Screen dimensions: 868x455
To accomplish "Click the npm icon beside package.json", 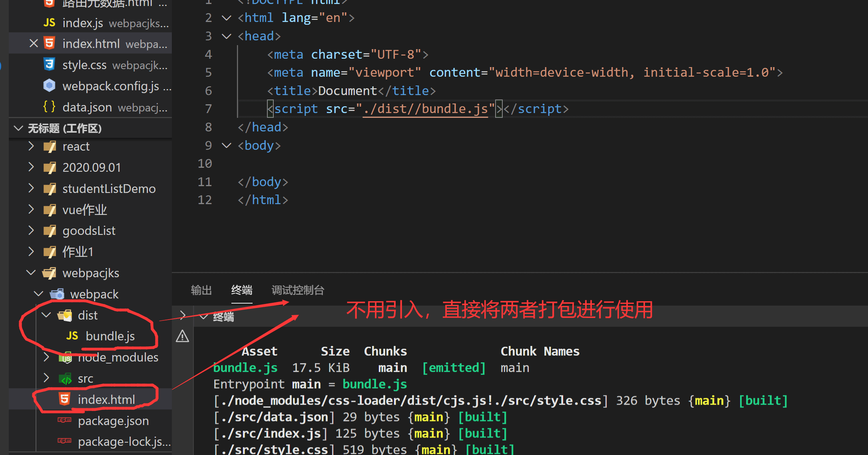I will pos(65,420).
